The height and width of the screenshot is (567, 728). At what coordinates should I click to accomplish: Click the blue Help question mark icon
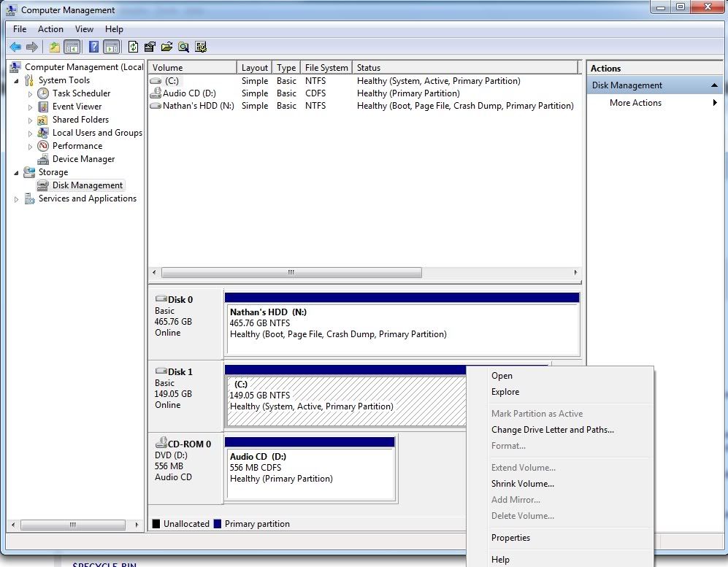tap(93, 47)
